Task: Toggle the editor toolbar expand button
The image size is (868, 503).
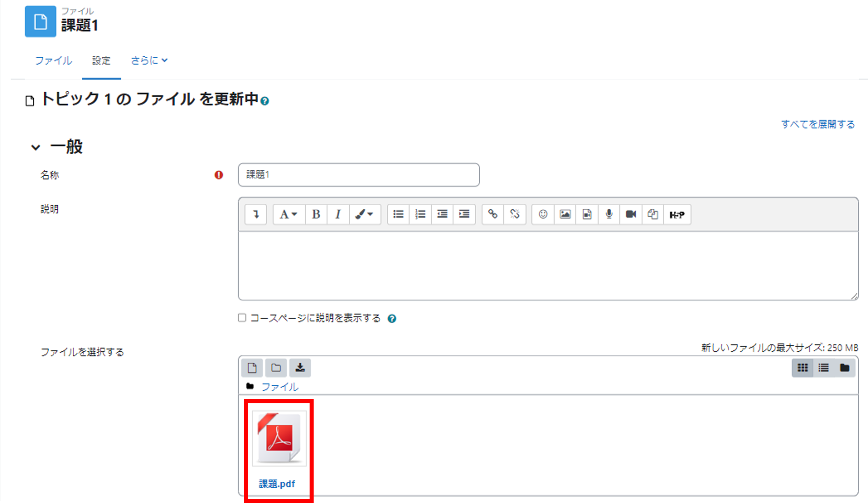Action: point(256,214)
